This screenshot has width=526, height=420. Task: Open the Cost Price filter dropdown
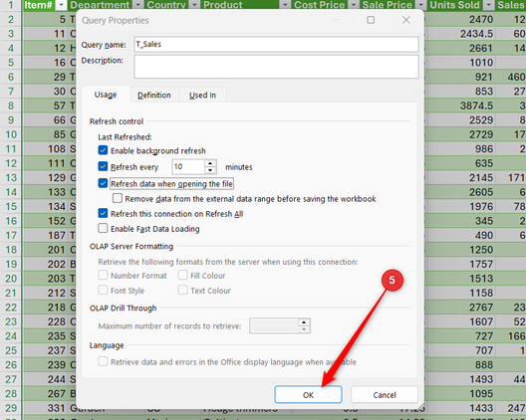point(354,5)
